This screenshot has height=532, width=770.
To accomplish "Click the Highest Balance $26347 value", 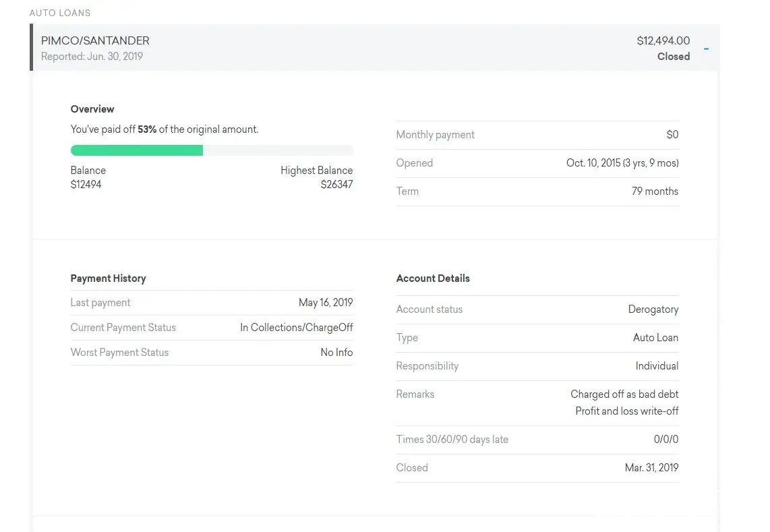I will [x=336, y=184].
